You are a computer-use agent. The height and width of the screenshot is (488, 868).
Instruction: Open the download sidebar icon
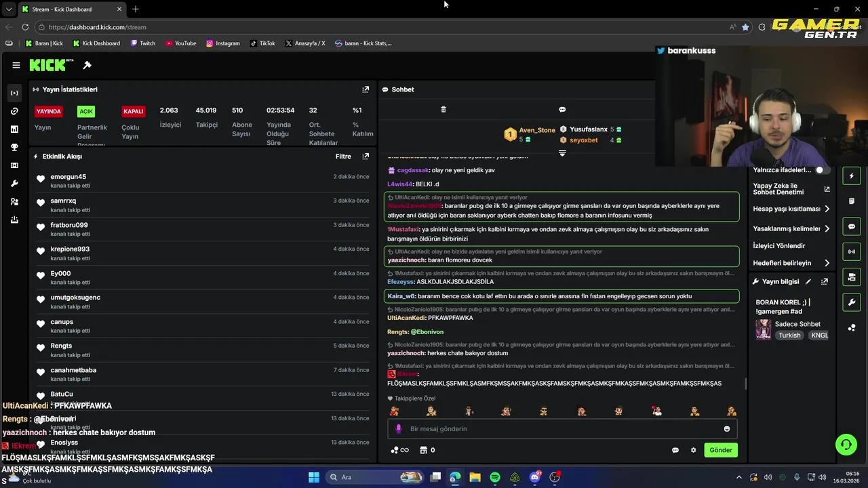click(14, 220)
